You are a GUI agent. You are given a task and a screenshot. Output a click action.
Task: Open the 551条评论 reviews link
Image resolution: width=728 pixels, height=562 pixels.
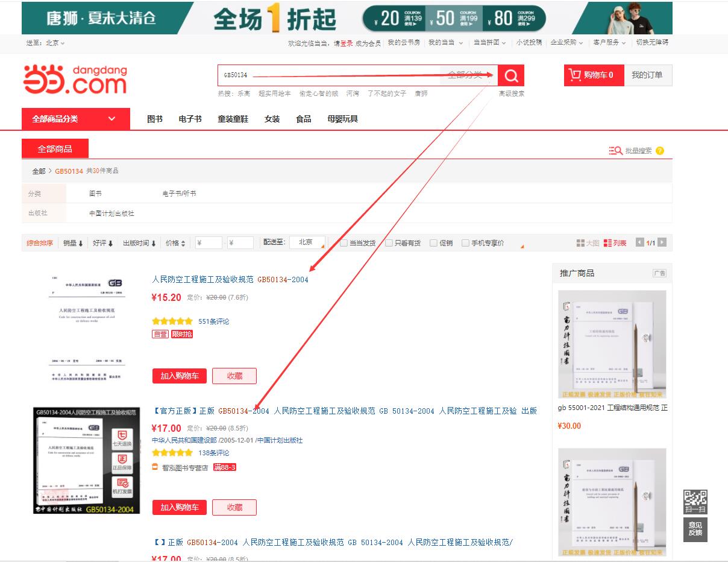[214, 321]
